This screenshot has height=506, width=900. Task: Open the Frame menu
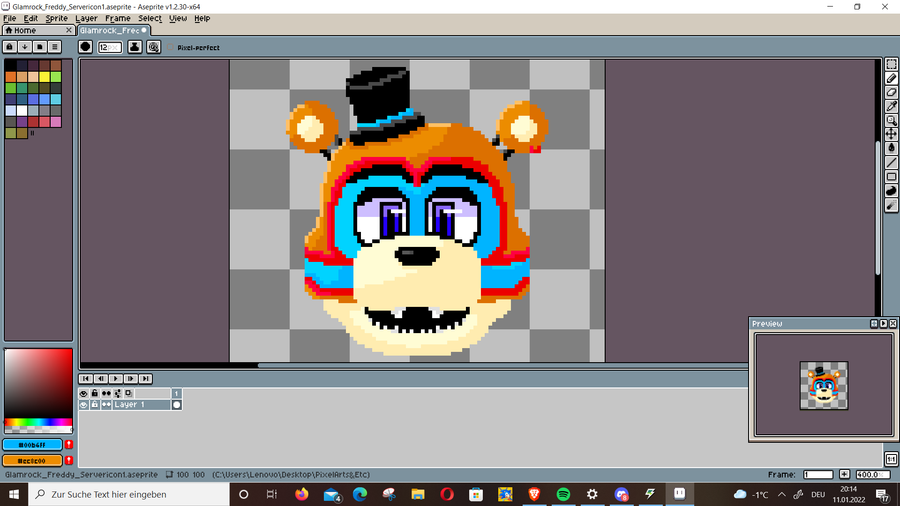(118, 18)
